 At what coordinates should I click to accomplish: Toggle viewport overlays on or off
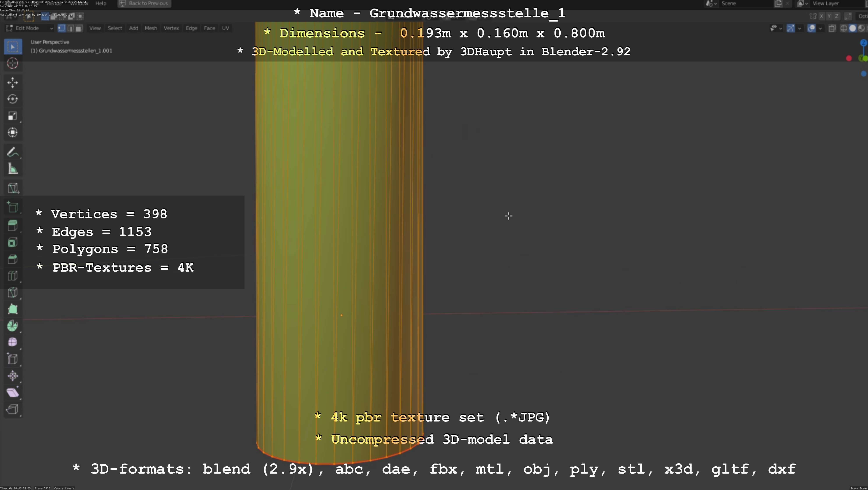click(x=812, y=29)
